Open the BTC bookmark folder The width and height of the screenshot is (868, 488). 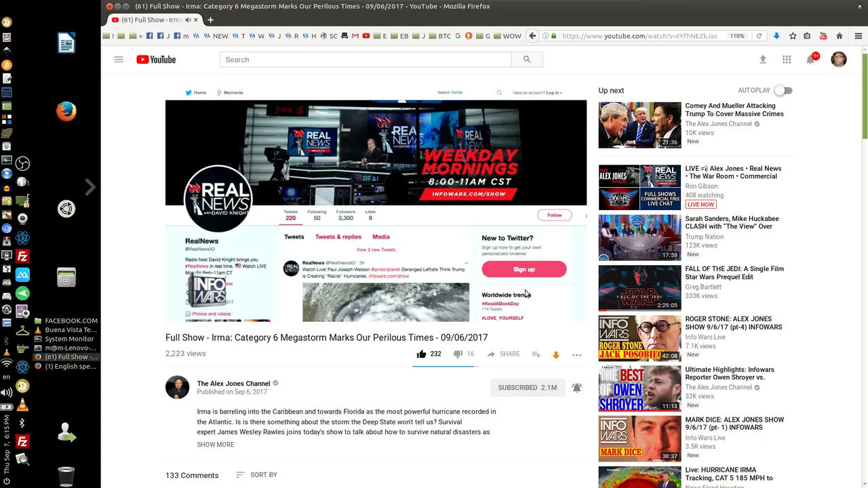coord(440,36)
